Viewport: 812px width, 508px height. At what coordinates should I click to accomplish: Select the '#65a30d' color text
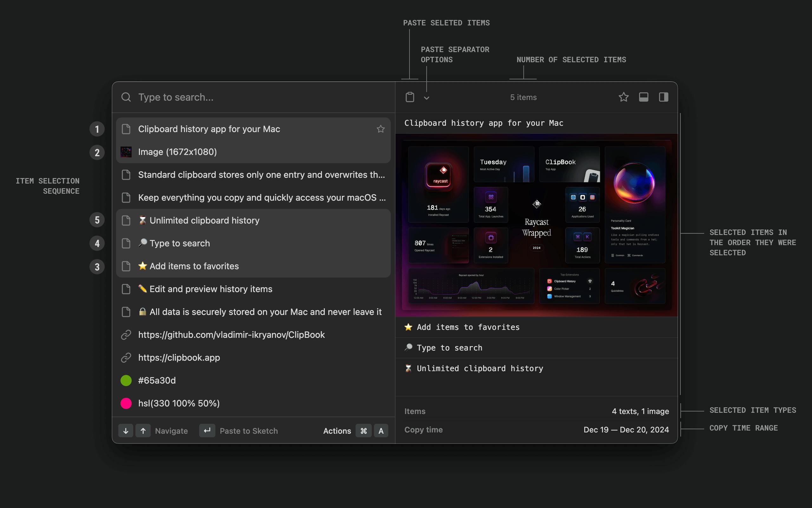click(157, 380)
